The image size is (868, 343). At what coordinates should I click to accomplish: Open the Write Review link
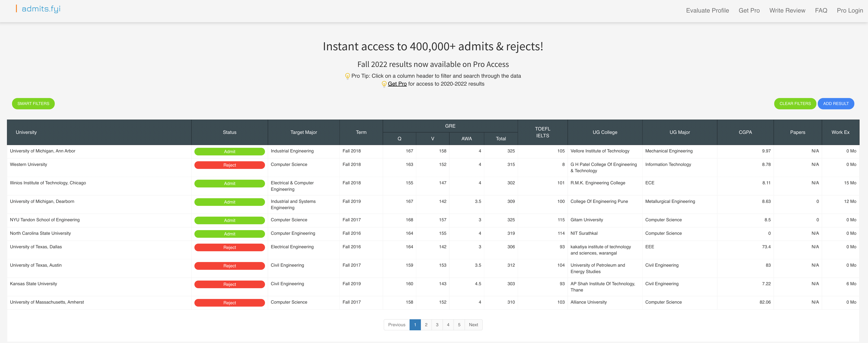click(x=787, y=10)
